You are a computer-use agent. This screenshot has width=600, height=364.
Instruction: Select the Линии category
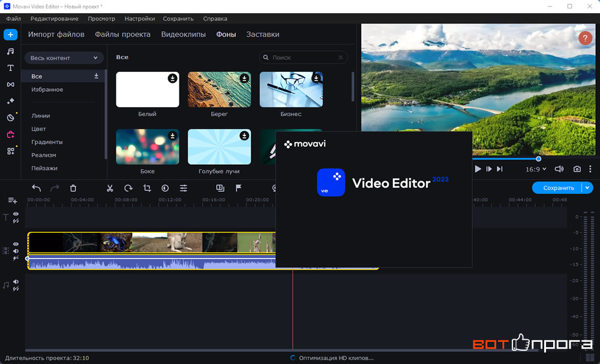pos(41,116)
